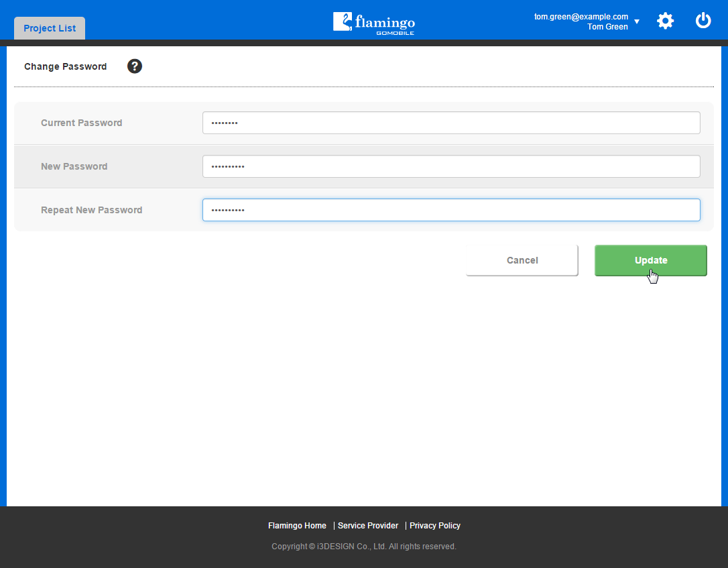Click the Flamingo GoMobile logo
This screenshot has height=568, width=728.
click(x=374, y=23)
